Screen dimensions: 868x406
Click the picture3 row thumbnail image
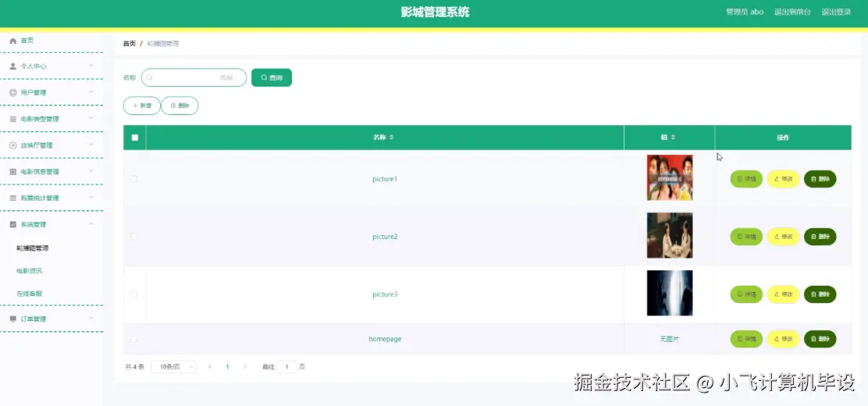point(669,293)
